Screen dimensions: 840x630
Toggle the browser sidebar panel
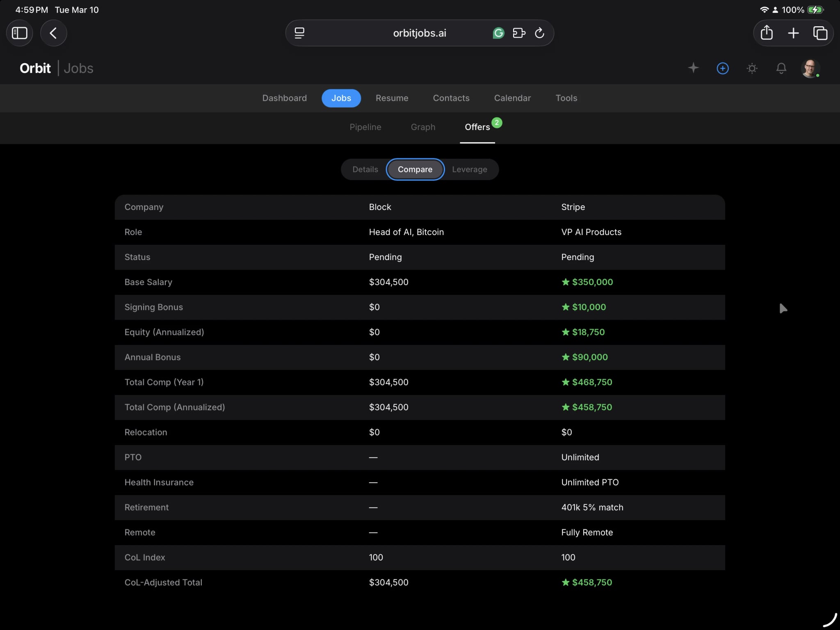(19, 33)
